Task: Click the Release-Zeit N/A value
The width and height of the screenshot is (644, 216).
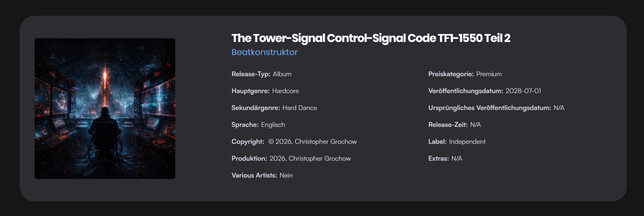Action: (475, 125)
